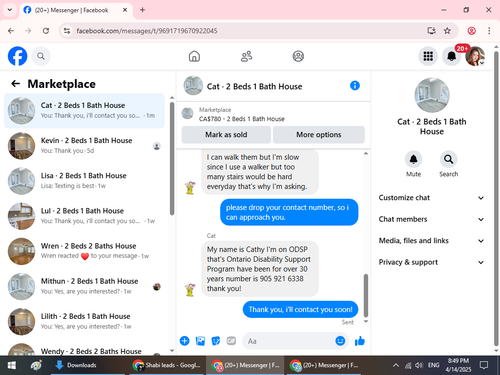
Task: Click the page scrollbar at right edge
Action: [496, 198]
